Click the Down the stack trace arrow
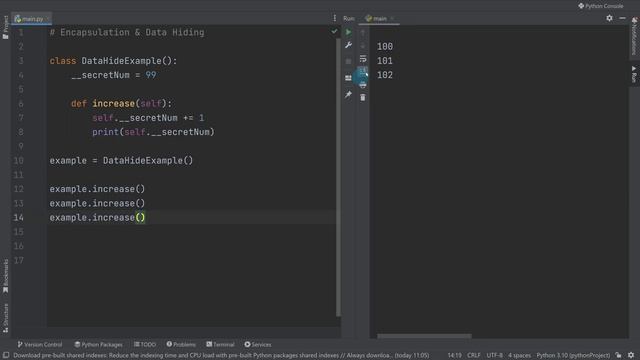 (362, 45)
